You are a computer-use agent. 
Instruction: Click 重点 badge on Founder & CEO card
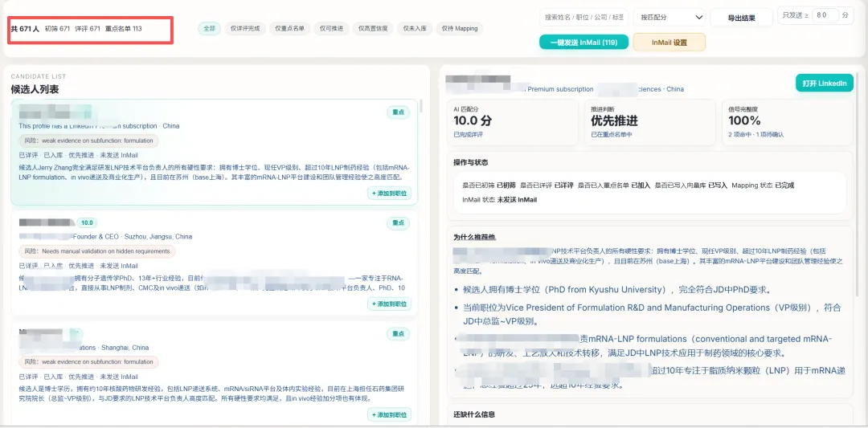click(398, 223)
